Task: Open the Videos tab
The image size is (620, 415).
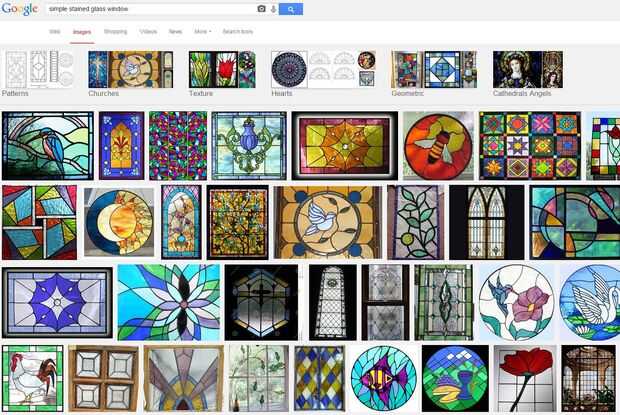Action: 148,32
